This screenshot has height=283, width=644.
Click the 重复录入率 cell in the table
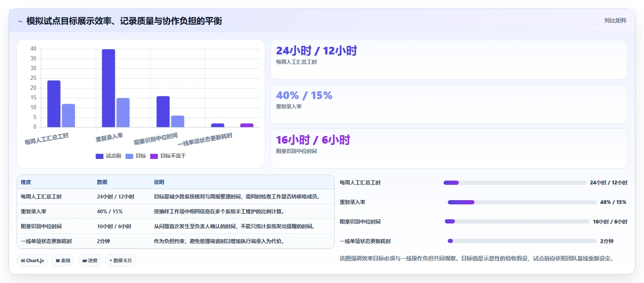(x=34, y=212)
